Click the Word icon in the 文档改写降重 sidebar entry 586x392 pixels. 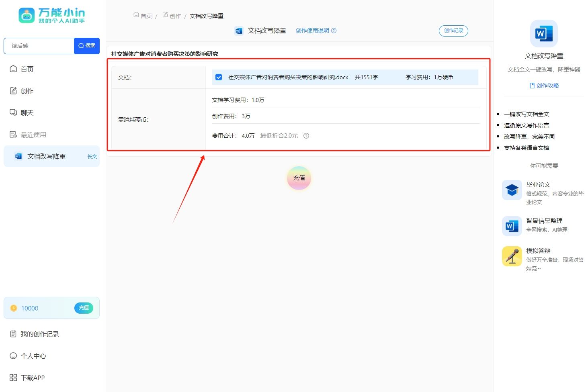[18, 156]
